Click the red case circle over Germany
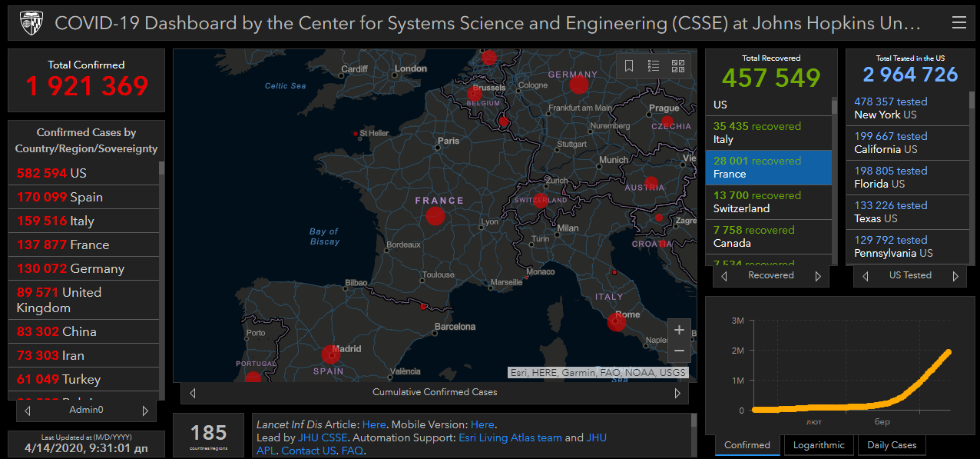Screen dimensions: 980x459 [579, 85]
